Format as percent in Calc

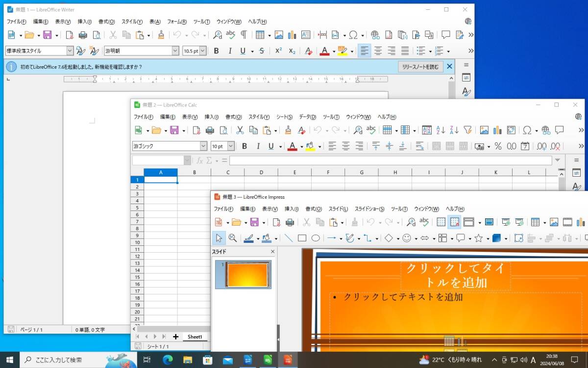(498, 146)
